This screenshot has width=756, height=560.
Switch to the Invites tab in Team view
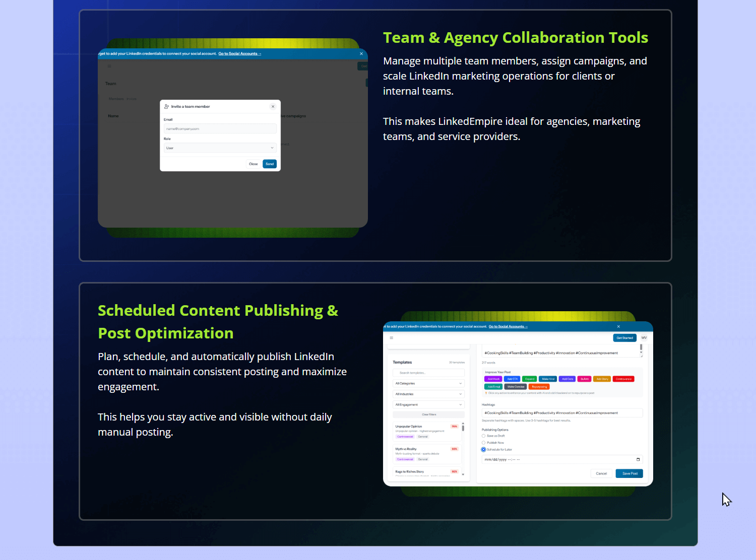coord(132,99)
